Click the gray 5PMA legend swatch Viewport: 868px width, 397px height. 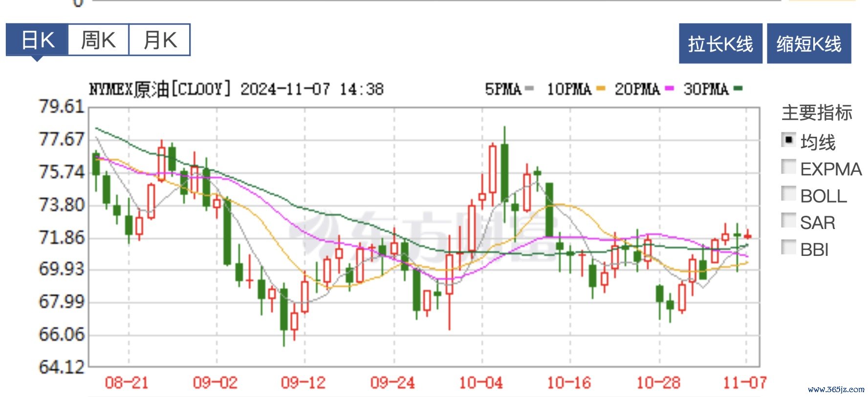(x=529, y=89)
